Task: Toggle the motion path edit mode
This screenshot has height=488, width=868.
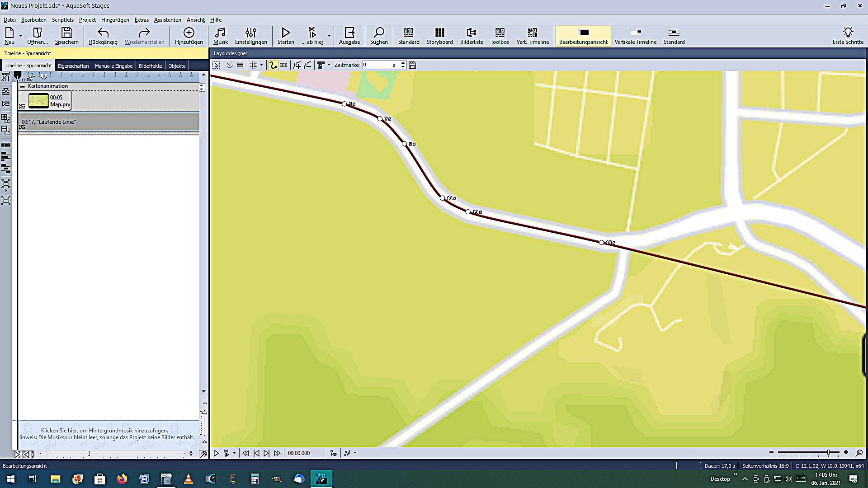Action: 273,65
